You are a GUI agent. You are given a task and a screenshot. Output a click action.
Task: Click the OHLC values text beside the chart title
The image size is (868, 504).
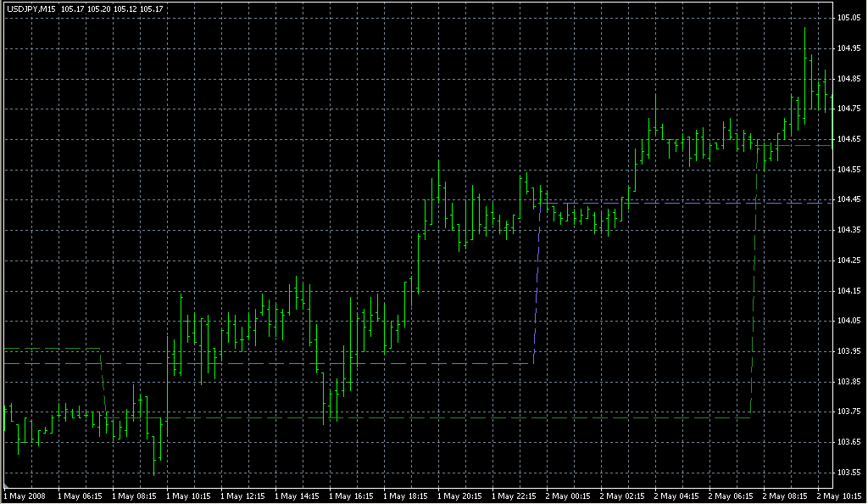[112, 8]
